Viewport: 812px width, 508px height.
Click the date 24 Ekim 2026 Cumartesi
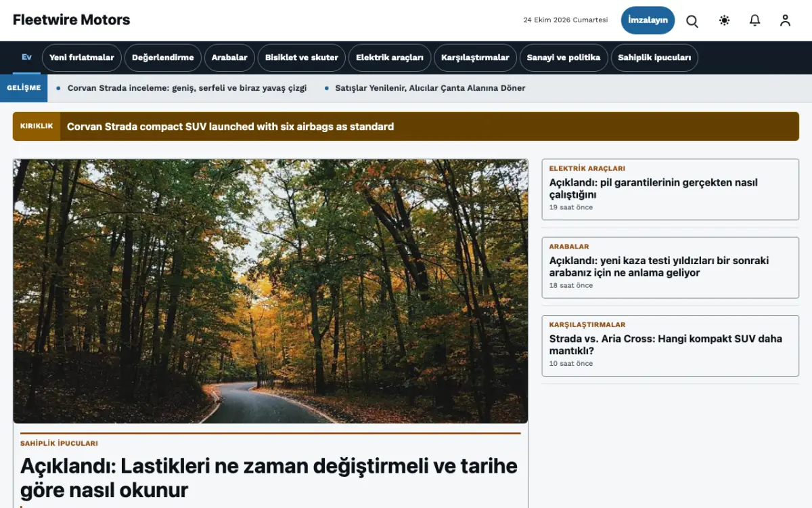tap(566, 20)
